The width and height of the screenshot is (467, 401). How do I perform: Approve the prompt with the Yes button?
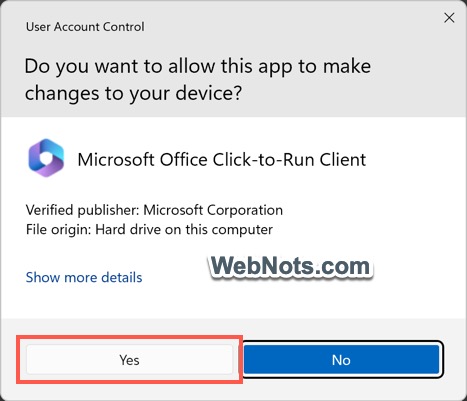(129, 360)
